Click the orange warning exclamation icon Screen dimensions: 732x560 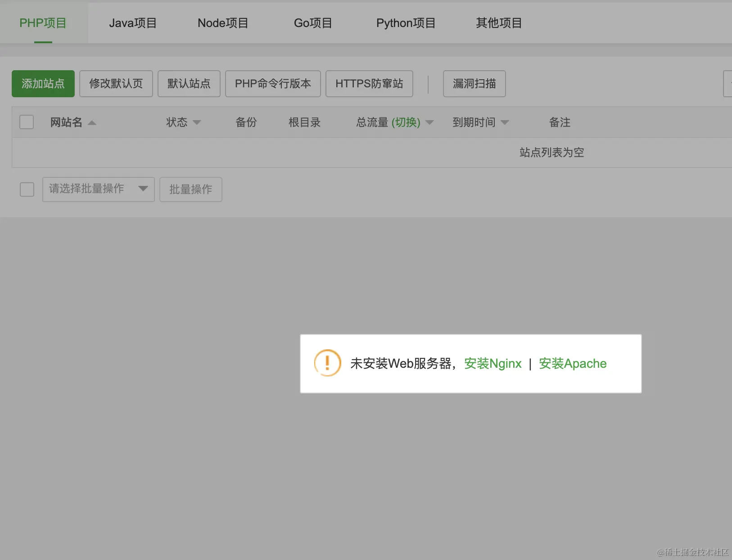click(327, 363)
